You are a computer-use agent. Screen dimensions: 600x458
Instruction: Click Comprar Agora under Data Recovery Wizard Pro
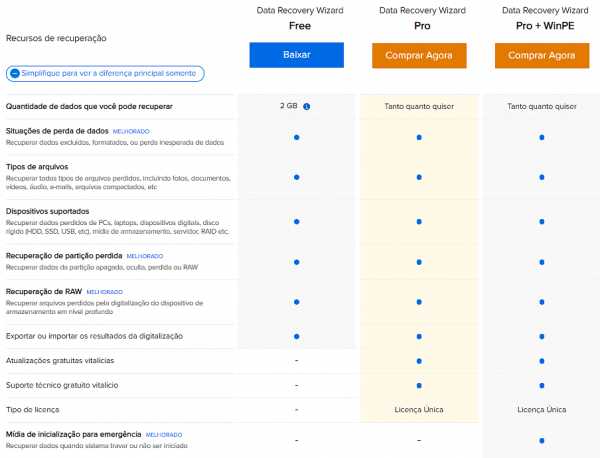coord(419,56)
